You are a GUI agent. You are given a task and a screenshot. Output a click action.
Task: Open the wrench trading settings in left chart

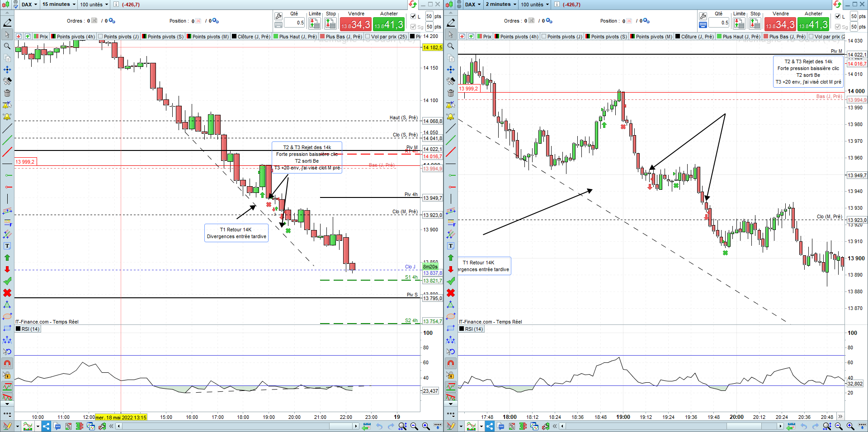pyautogui.click(x=278, y=16)
